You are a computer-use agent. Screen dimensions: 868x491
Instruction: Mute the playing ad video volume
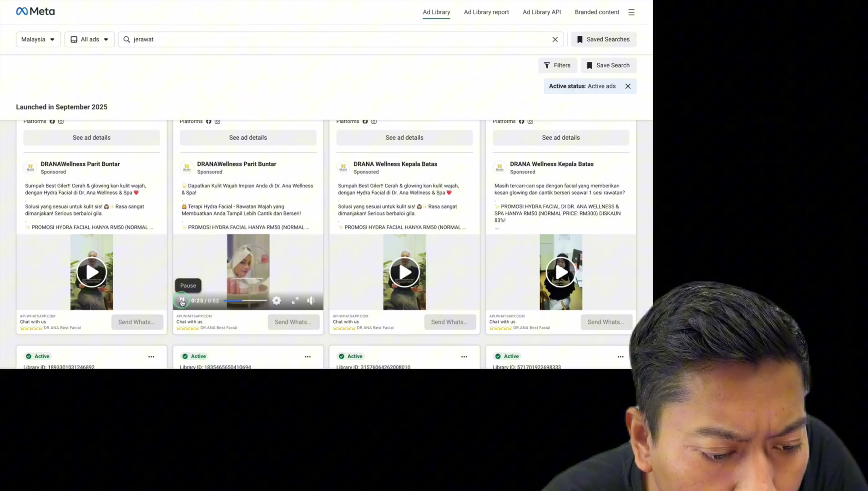coord(311,301)
